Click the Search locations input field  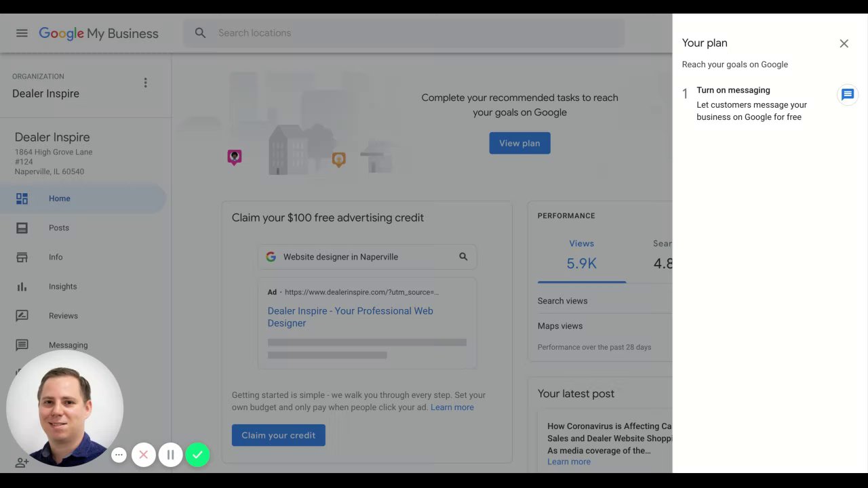[x=403, y=33]
